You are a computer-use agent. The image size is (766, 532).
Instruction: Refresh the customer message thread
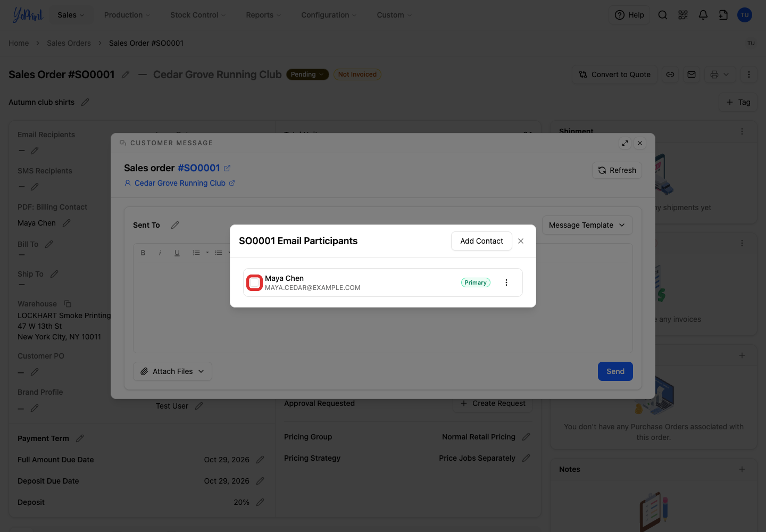click(x=617, y=170)
